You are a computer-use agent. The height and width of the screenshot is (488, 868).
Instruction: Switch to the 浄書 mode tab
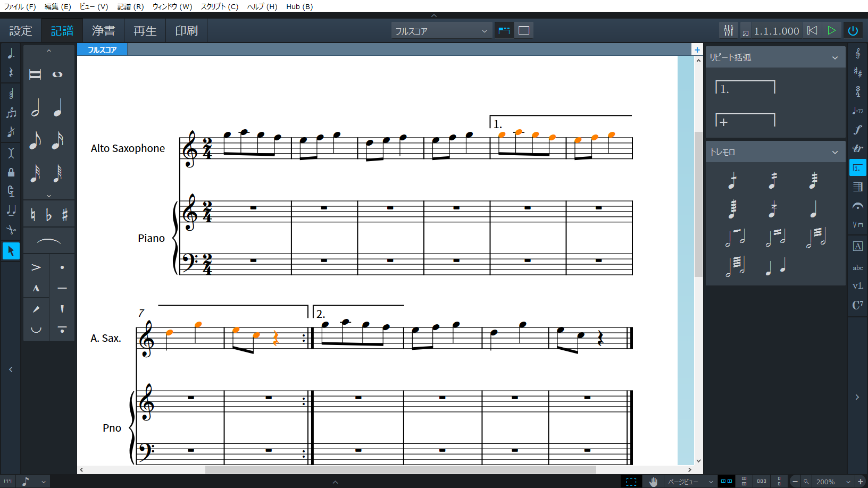103,31
